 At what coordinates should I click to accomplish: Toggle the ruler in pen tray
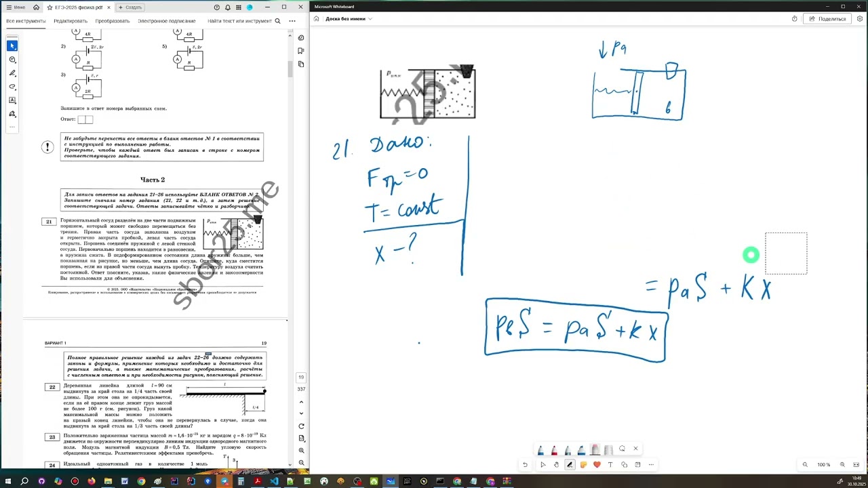point(608,450)
